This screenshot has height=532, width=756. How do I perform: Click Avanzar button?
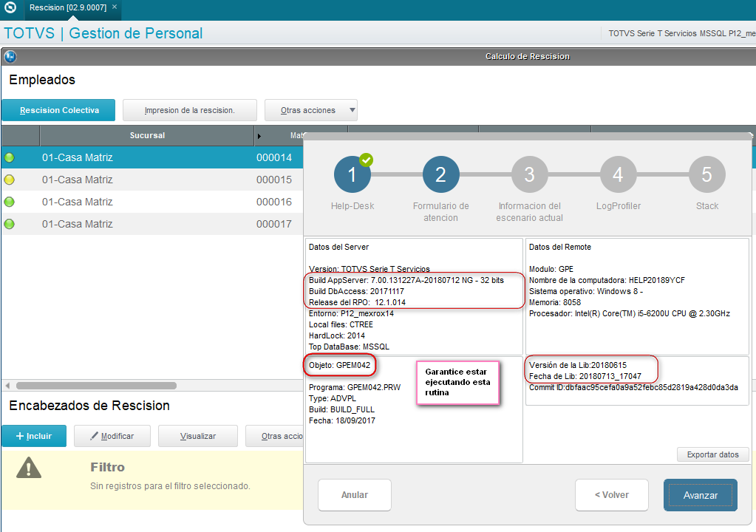[700, 495]
